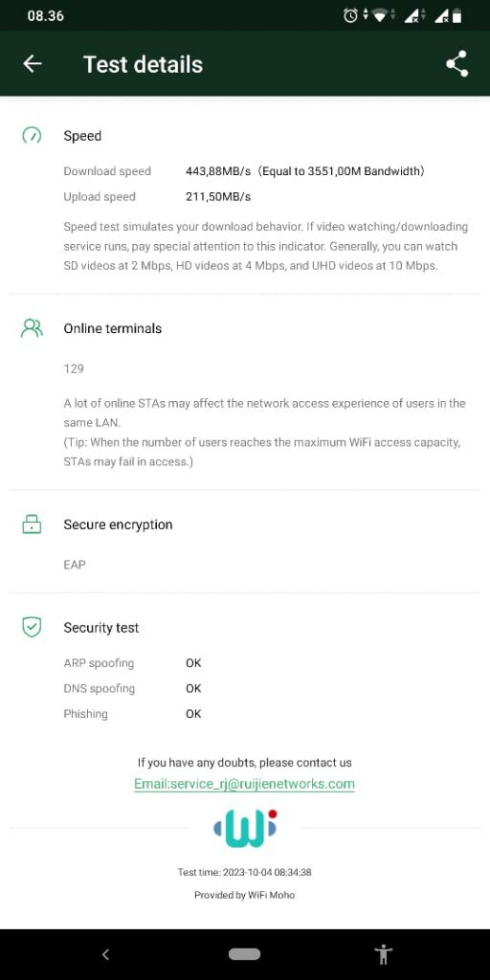The width and height of the screenshot is (490, 980).
Task: Tap the WiFi Moho logo
Action: 245,828
